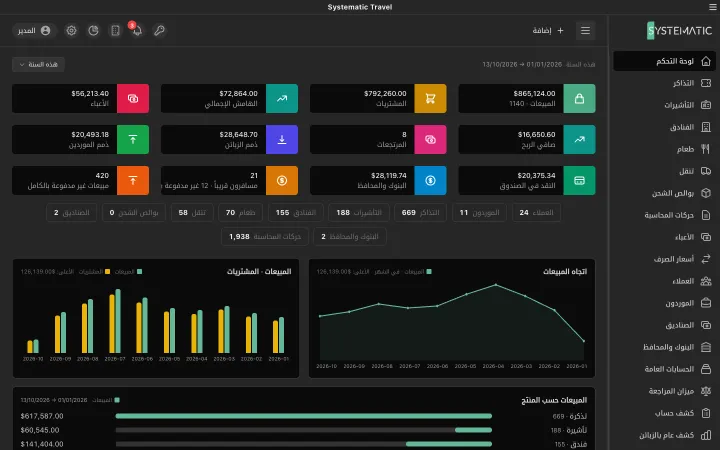The image size is (720, 450).
Task: Click the التذاكر 669 count chip
Action: pyautogui.click(x=420, y=213)
